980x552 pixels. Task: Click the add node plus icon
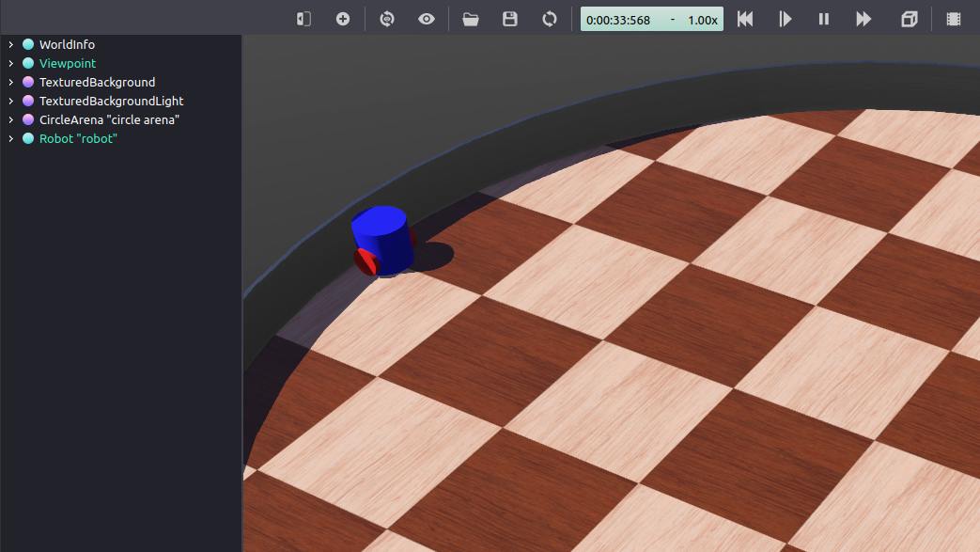click(x=343, y=19)
